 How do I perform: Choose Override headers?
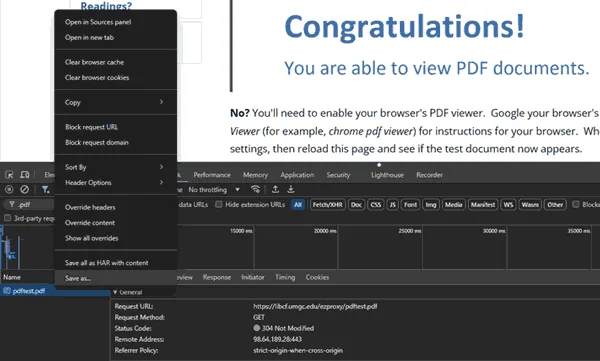(x=116, y=207)
